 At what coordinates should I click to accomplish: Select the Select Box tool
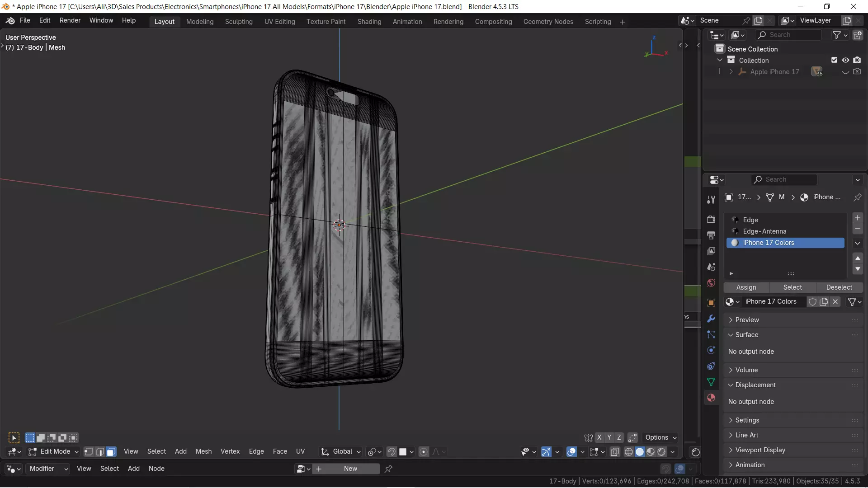(x=14, y=438)
